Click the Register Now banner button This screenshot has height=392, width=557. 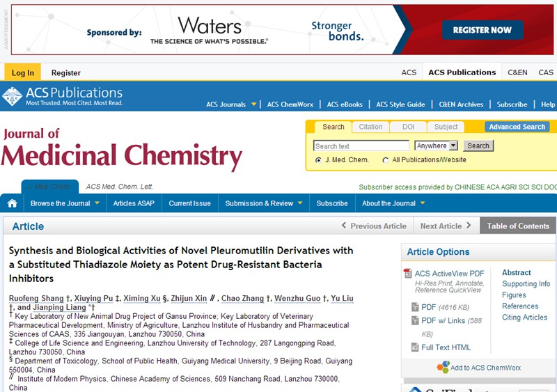[483, 30]
